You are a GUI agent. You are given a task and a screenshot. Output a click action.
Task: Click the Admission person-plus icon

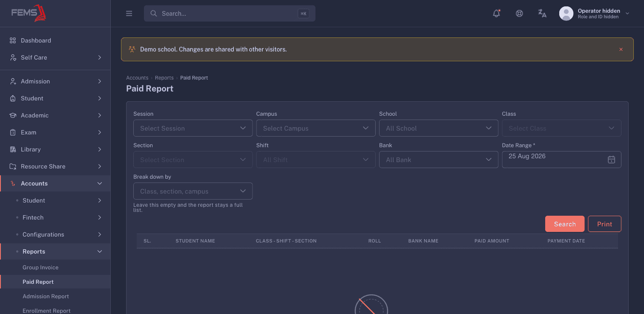click(x=13, y=81)
